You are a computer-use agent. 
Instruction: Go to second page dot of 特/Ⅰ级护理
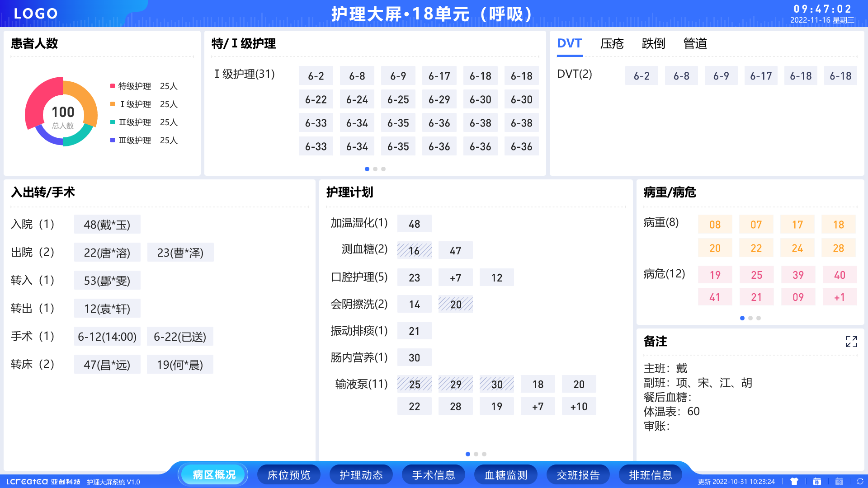click(x=375, y=169)
